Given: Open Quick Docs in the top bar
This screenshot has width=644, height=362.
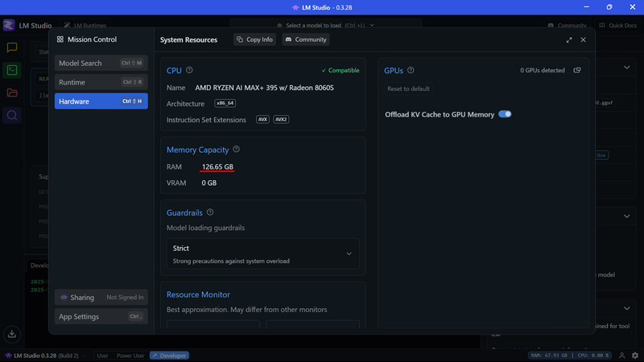Looking at the screenshot, I should pyautogui.click(x=617, y=26).
